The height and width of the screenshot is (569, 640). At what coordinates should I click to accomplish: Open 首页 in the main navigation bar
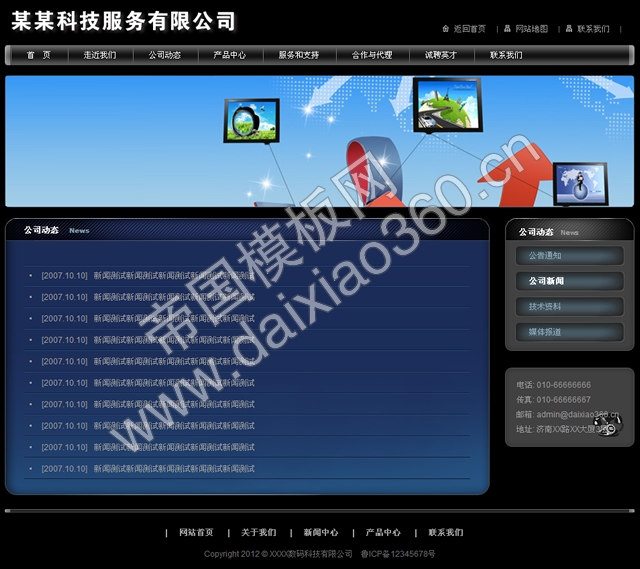(38, 55)
